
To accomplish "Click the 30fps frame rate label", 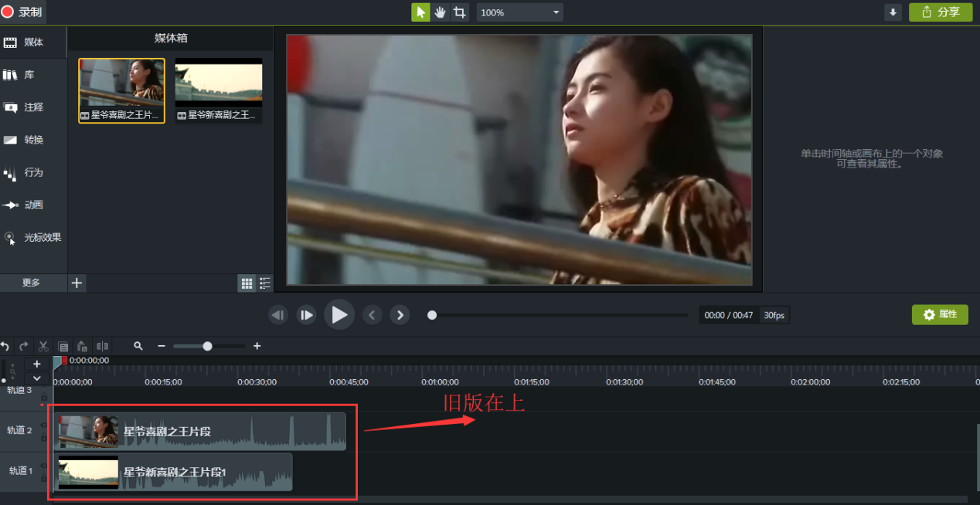I will pyautogui.click(x=774, y=315).
